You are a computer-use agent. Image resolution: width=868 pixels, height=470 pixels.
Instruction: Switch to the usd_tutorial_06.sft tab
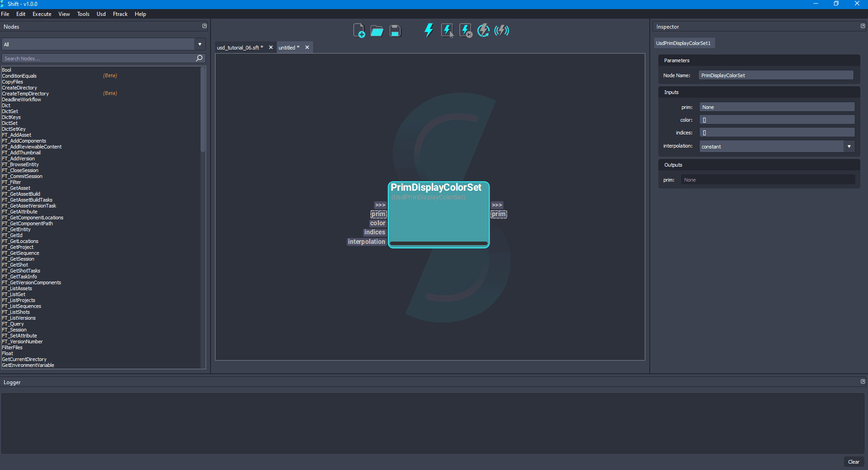[x=239, y=47]
